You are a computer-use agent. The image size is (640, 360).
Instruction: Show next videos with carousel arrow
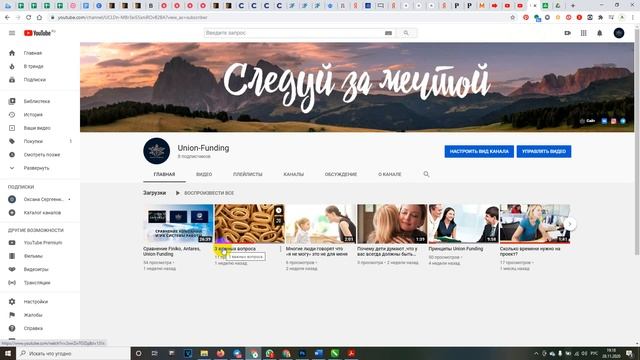coord(570,224)
